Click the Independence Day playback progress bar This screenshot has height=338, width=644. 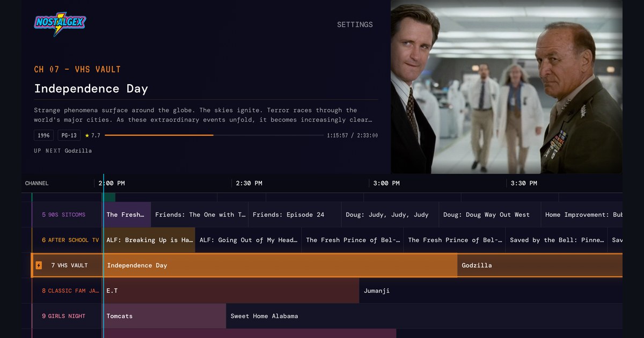click(214, 135)
